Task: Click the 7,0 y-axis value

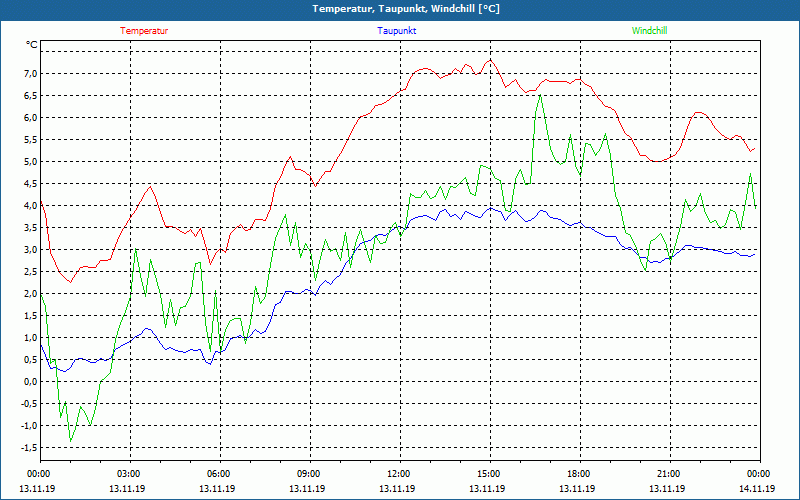Action: pos(31,73)
